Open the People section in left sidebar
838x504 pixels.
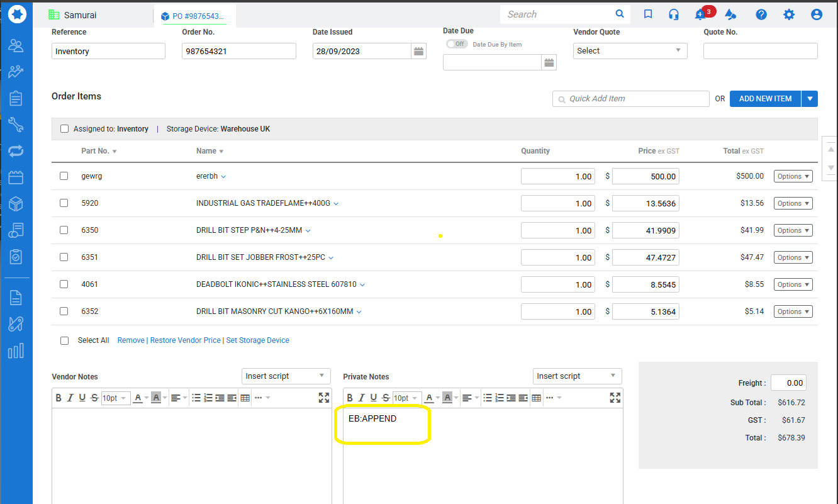(x=16, y=45)
